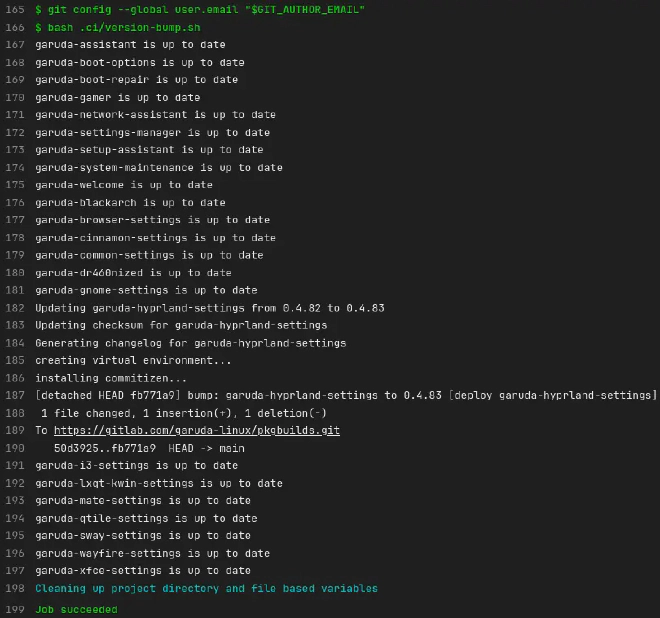The image size is (660, 618).
Task: Click the "50d3925..fb771a9 HEAD -> main" line
Action: click(149, 449)
